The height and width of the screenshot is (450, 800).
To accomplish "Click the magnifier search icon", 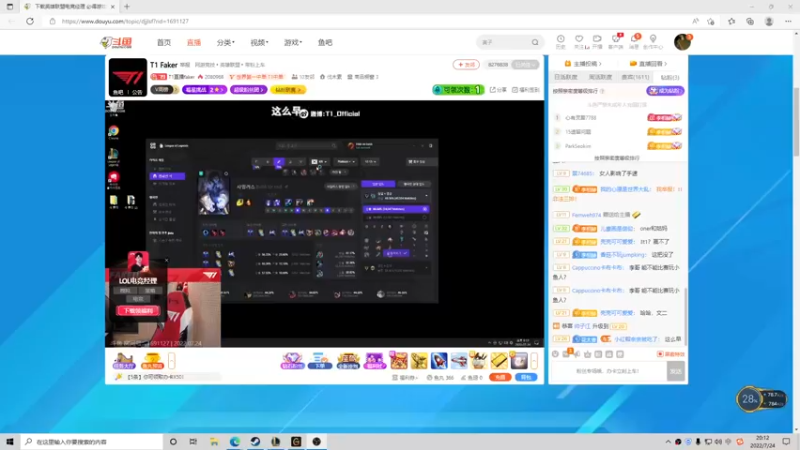I will coord(535,42).
